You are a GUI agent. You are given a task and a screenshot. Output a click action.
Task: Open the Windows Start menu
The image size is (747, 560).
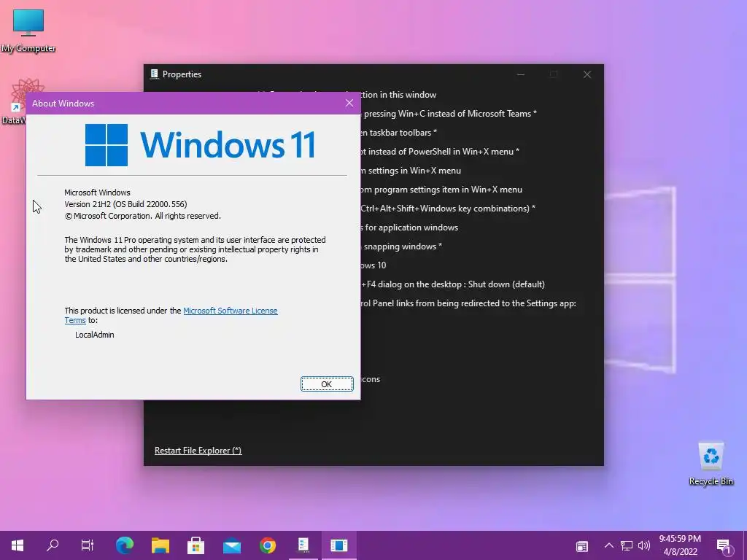(x=18, y=545)
